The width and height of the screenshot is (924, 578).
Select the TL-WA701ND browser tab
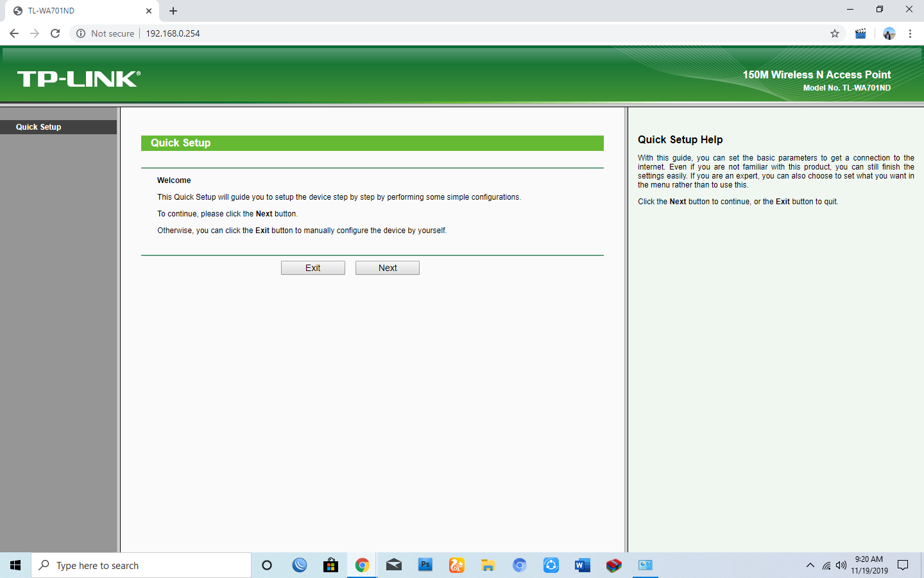tap(82, 11)
